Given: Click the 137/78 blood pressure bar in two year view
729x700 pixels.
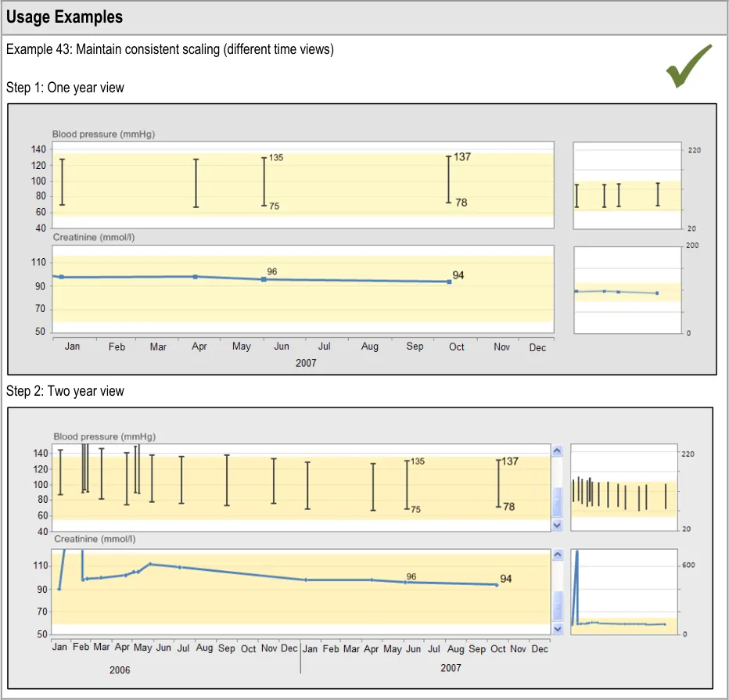Looking at the screenshot, I should 498,483.
